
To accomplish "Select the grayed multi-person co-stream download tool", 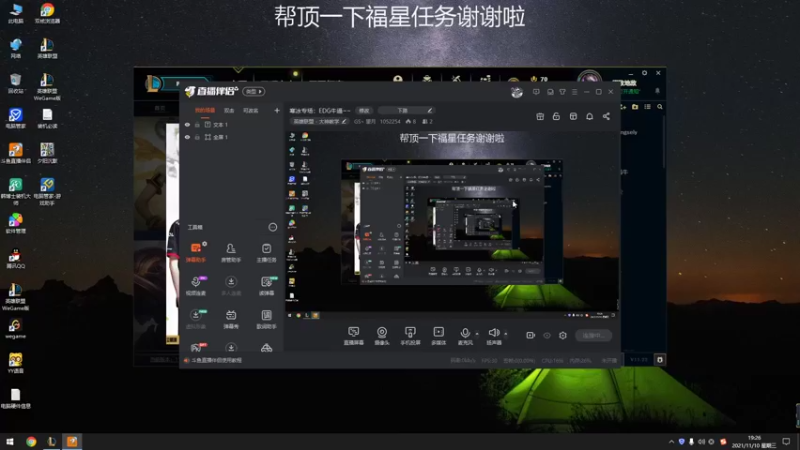I will (231, 286).
